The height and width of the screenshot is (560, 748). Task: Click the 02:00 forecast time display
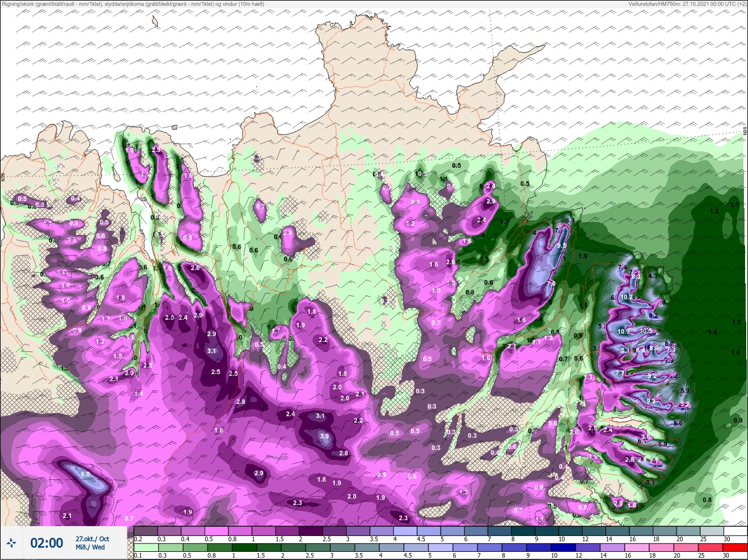click(x=46, y=543)
